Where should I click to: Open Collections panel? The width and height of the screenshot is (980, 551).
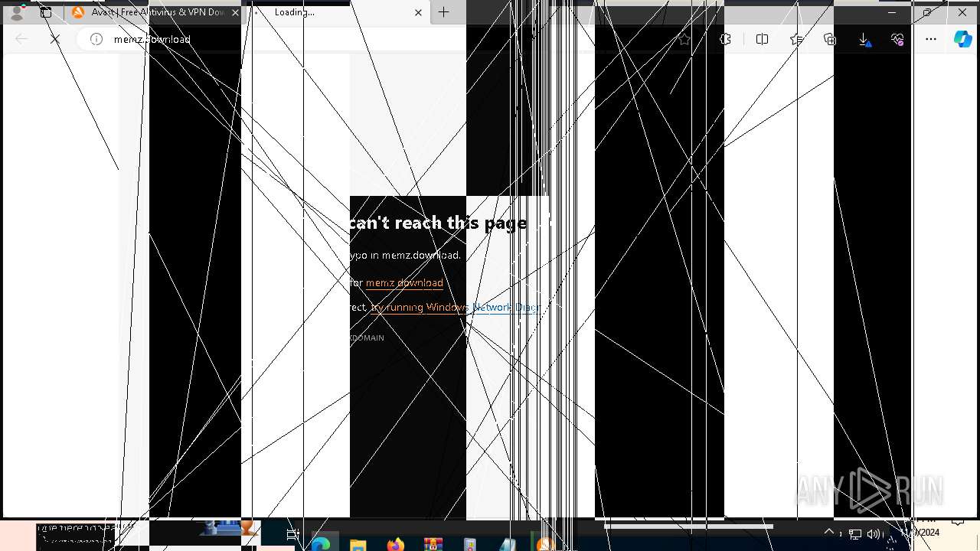(x=830, y=39)
